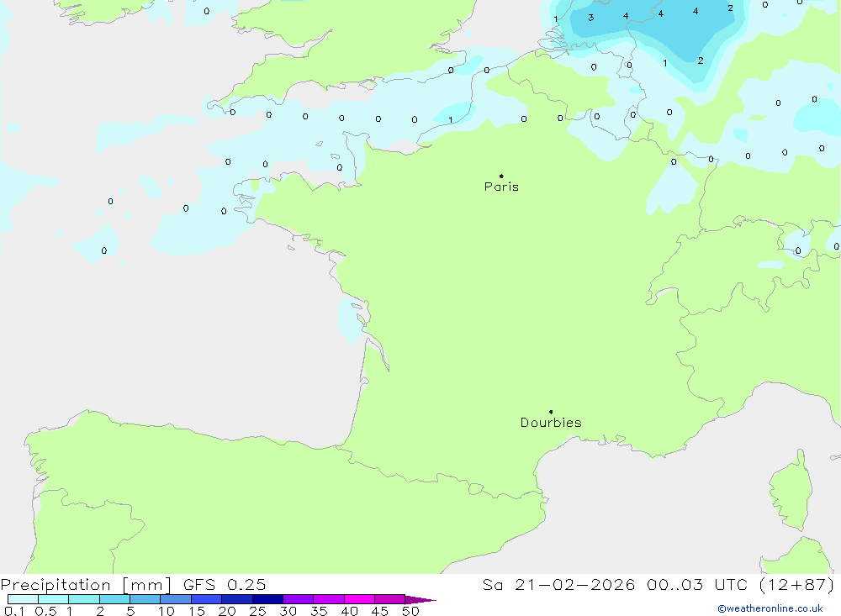841x616 pixels.
Task: Click the '0.1' legend scale label
Action: click(x=14, y=611)
